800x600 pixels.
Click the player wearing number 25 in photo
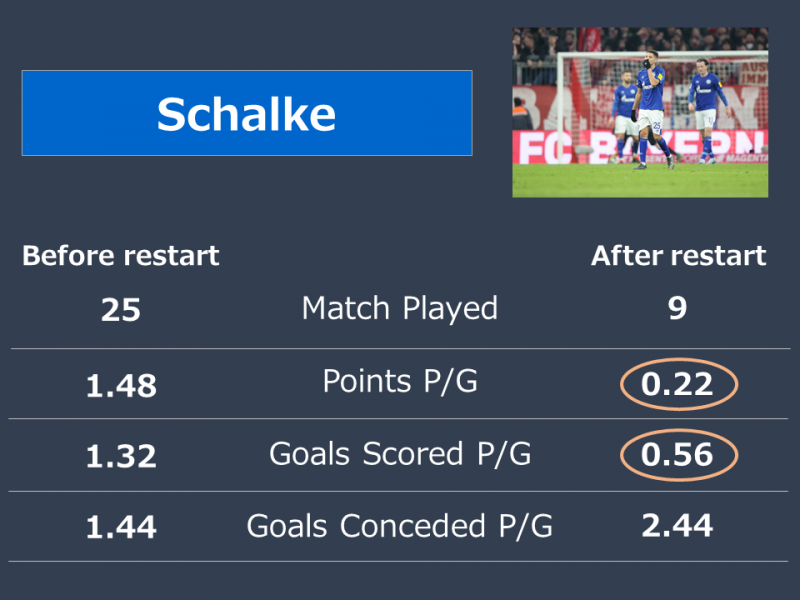pyautogui.click(x=649, y=110)
